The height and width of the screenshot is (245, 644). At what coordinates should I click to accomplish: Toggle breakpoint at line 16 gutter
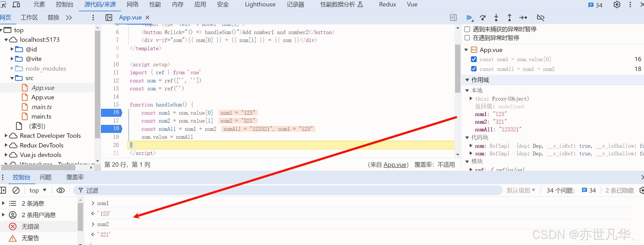point(112,112)
